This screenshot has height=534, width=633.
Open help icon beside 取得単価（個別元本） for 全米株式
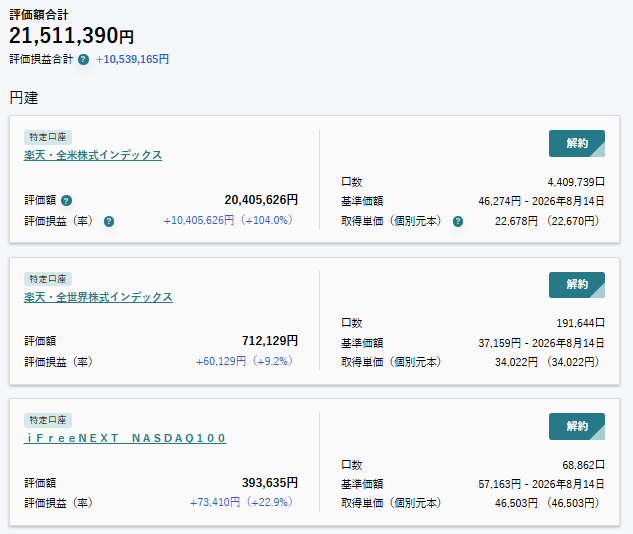(x=458, y=221)
